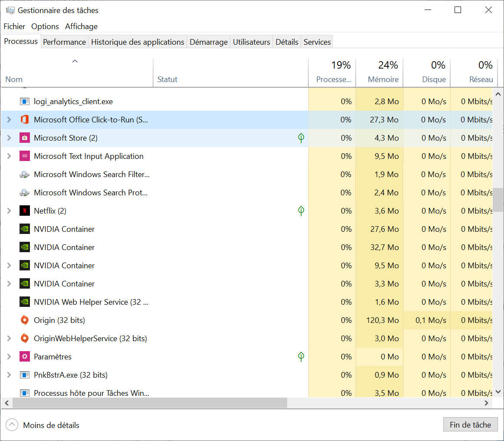Viewport: 504px width, 441px height.
Task: Open the Options menu
Action: 45,26
